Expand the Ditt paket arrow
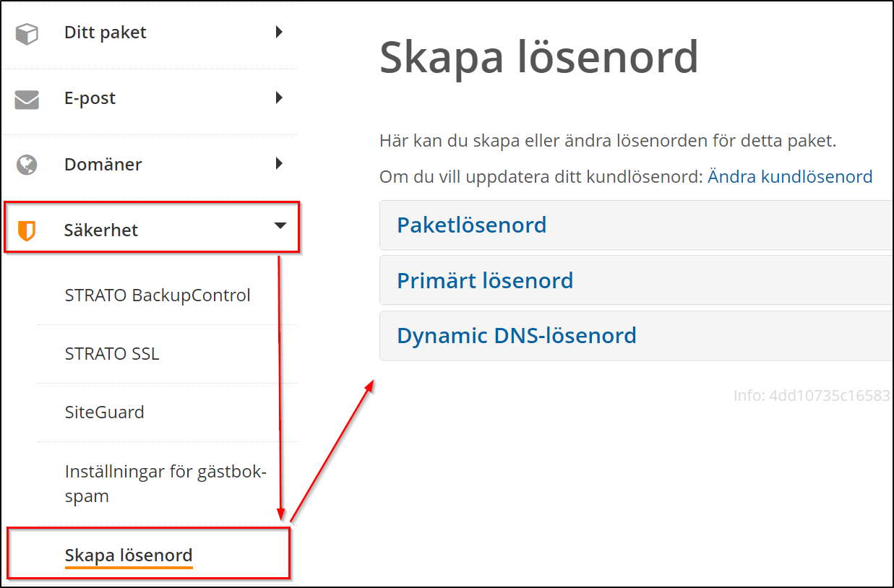Viewport: 894px width, 588px height. 279,33
